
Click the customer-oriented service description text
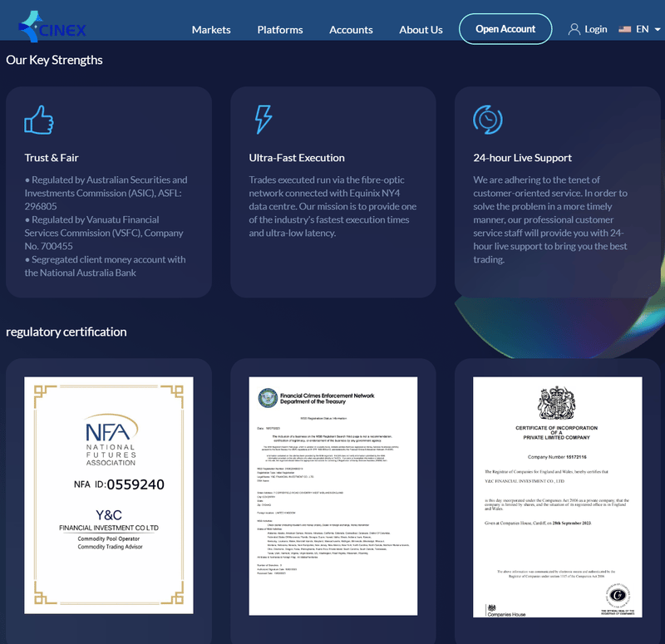pos(550,219)
